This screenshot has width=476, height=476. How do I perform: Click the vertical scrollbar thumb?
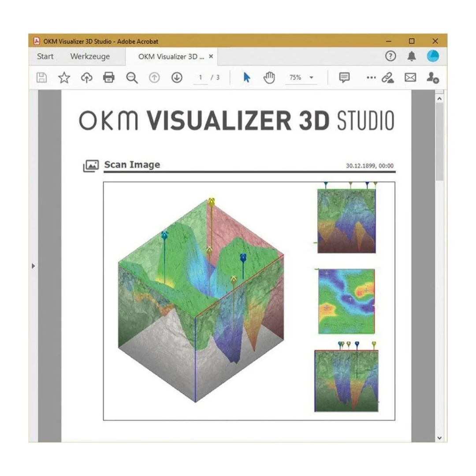pos(439,141)
